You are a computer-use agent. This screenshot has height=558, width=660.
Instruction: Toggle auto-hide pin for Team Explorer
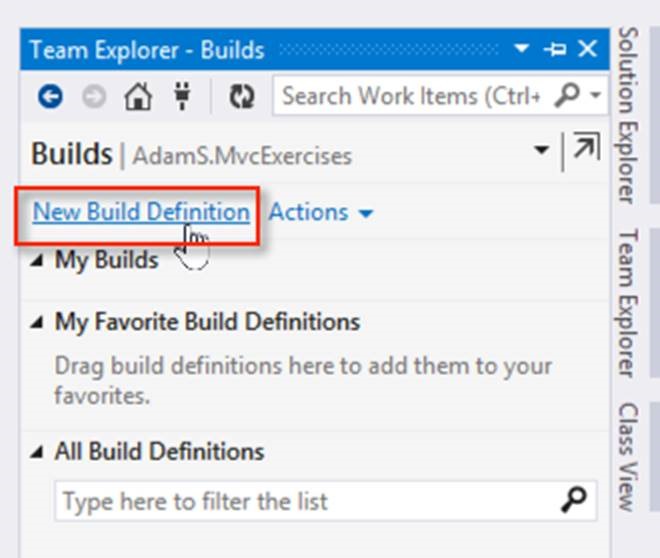click(554, 49)
